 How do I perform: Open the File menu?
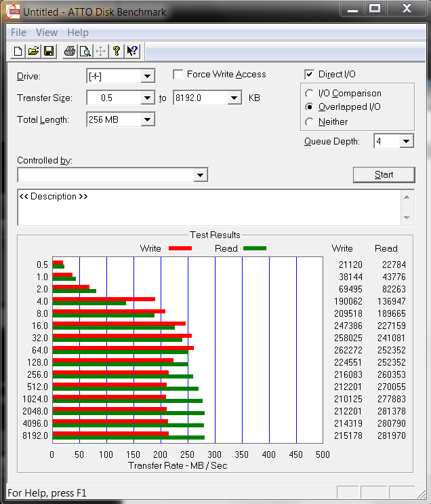[18, 33]
